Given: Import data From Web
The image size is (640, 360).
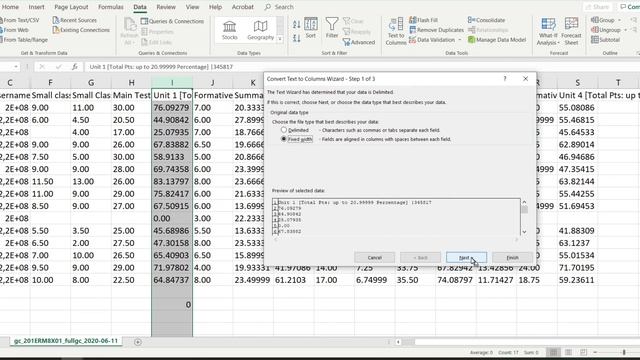Looking at the screenshot, I should (x=15, y=30).
